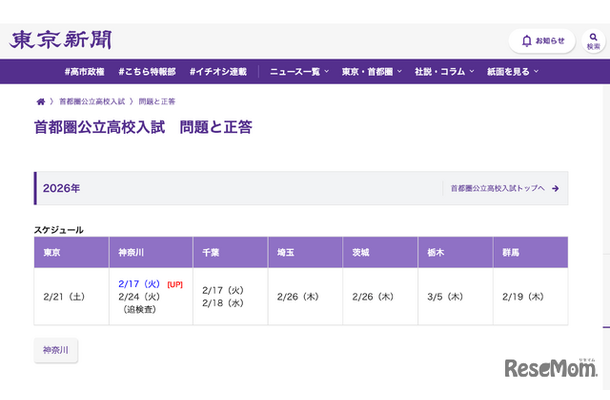The height and width of the screenshot is (400, 610).
Task: Click the red [UP] badge in 神奈川 column
Action: tap(175, 284)
